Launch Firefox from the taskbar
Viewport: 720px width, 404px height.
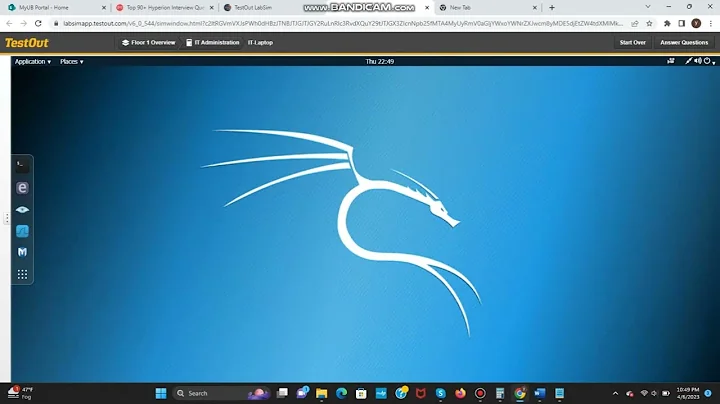[460, 393]
